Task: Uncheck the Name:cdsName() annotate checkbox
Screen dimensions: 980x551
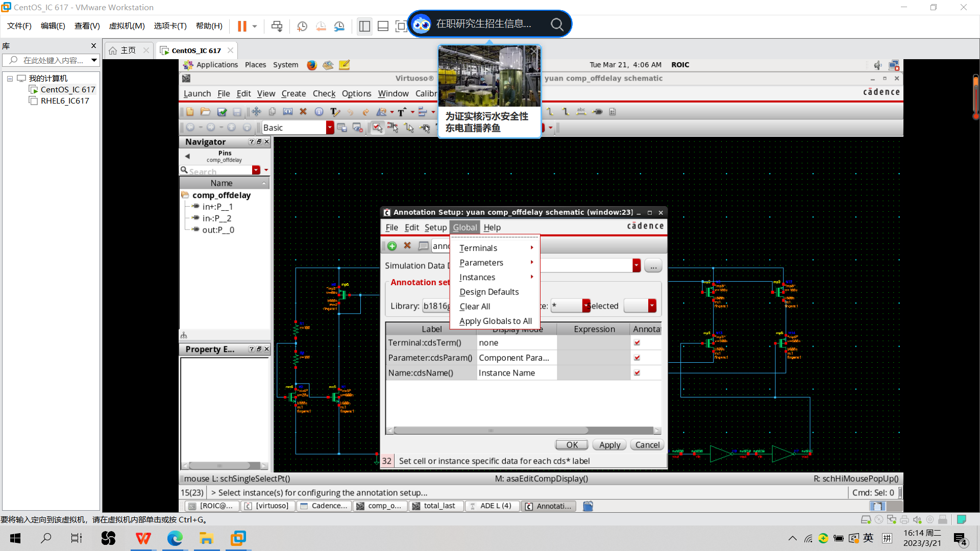Action: click(637, 373)
